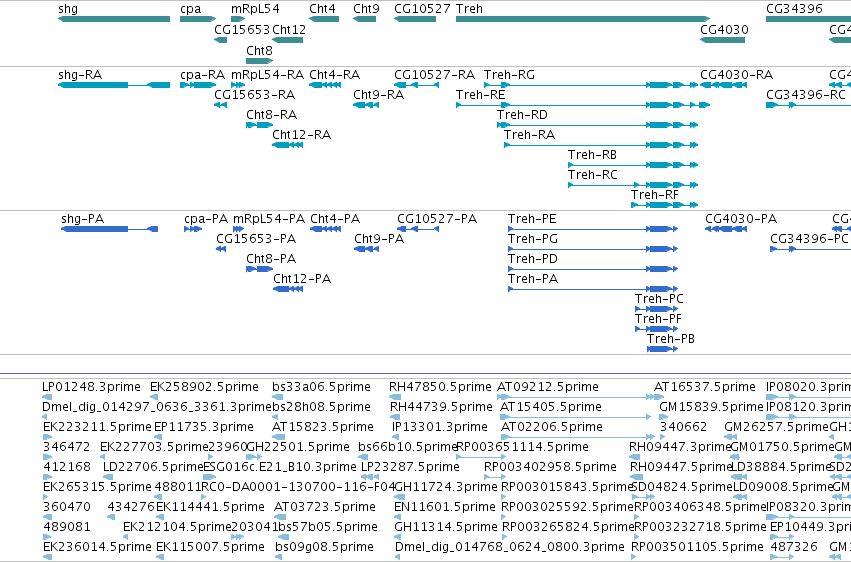Image resolution: width=851 pixels, height=562 pixels.
Task: Click the Treh-RF transcript label
Action: click(655, 195)
